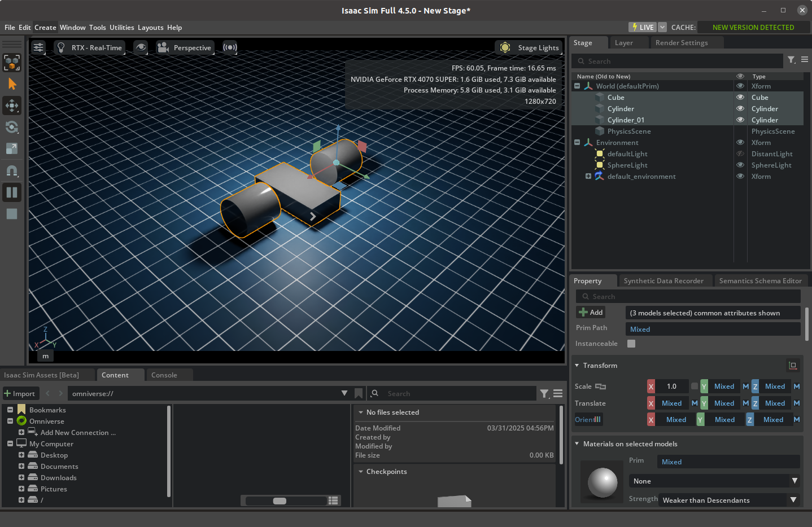The image size is (812, 527).
Task: Pause the simulation
Action: pos(12,192)
